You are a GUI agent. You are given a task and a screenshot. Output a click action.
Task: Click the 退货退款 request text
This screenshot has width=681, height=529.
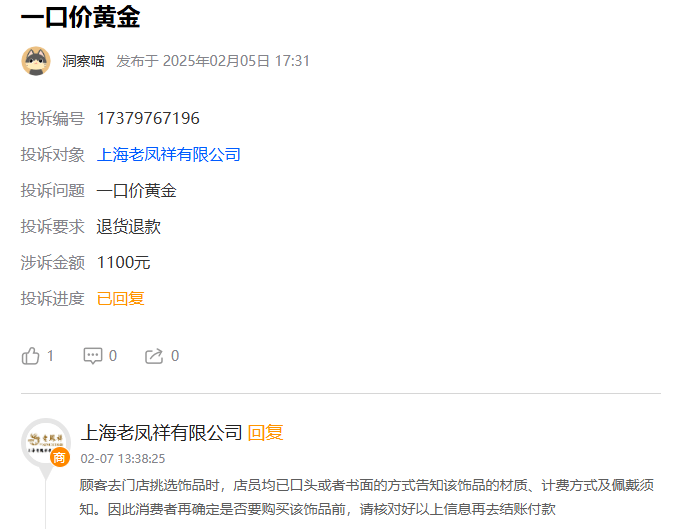pos(129,227)
